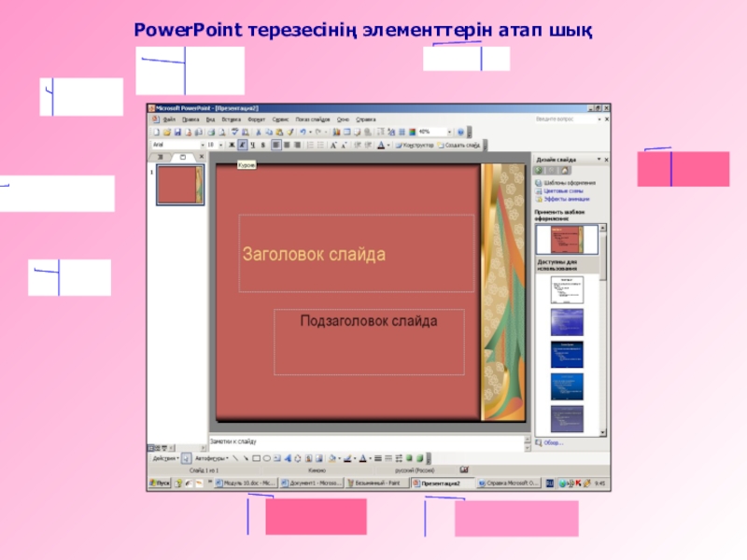Click the Insert Chart icon
This screenshot has height=560, width=747.
(336, 132)
